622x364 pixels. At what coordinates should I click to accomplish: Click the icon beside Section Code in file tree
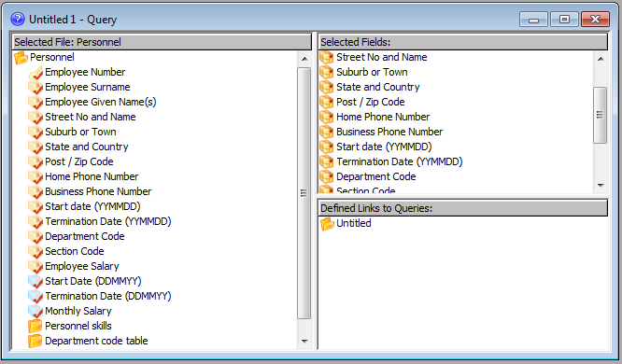[x=35, y=251]
